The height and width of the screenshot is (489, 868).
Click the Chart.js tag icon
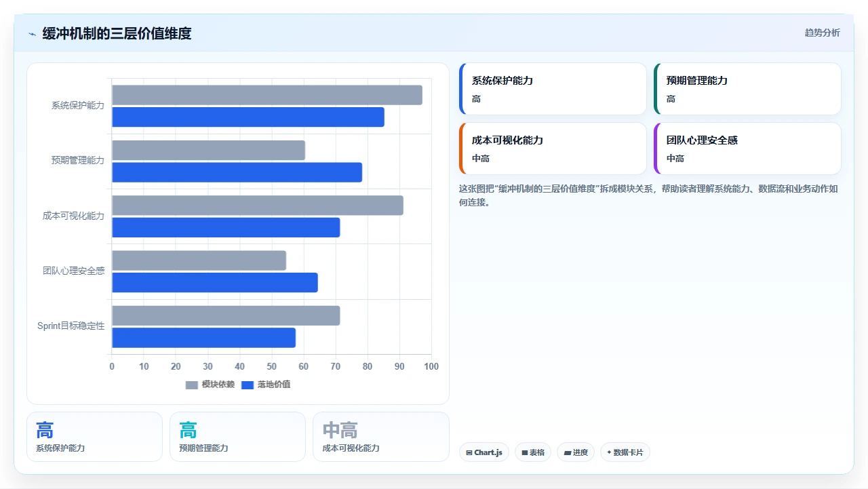(469, 452)
